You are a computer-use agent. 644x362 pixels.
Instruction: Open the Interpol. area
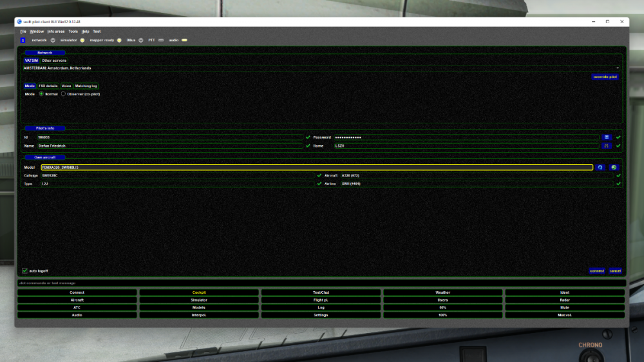pyautogui.click(x=199, y=315)
